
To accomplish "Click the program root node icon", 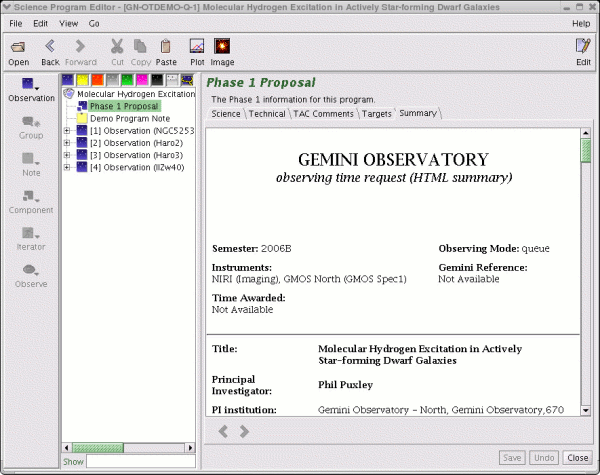I will 68,93.
